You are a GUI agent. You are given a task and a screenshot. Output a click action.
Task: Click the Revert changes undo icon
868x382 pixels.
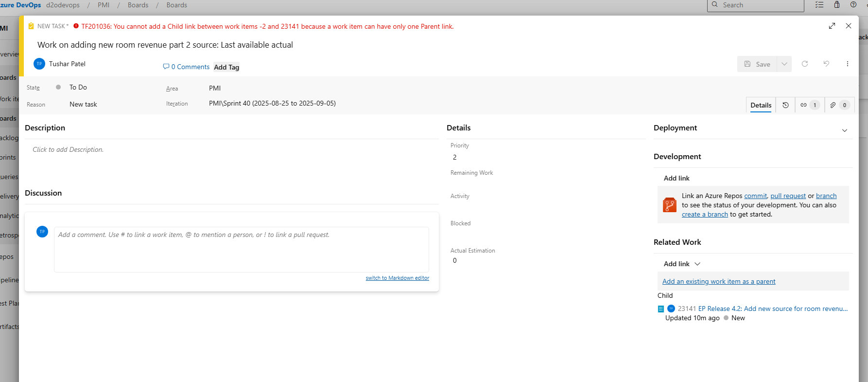[826, 64]
